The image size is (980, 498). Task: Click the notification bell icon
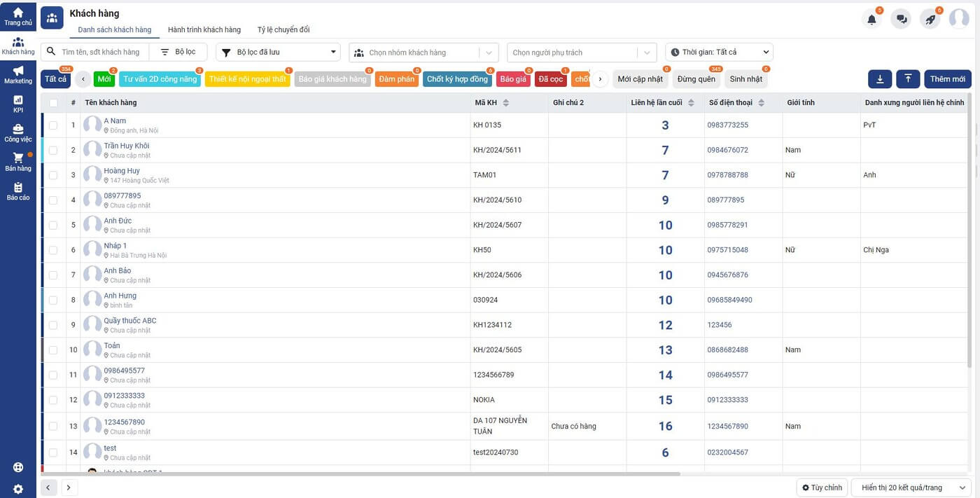(871, 20)
